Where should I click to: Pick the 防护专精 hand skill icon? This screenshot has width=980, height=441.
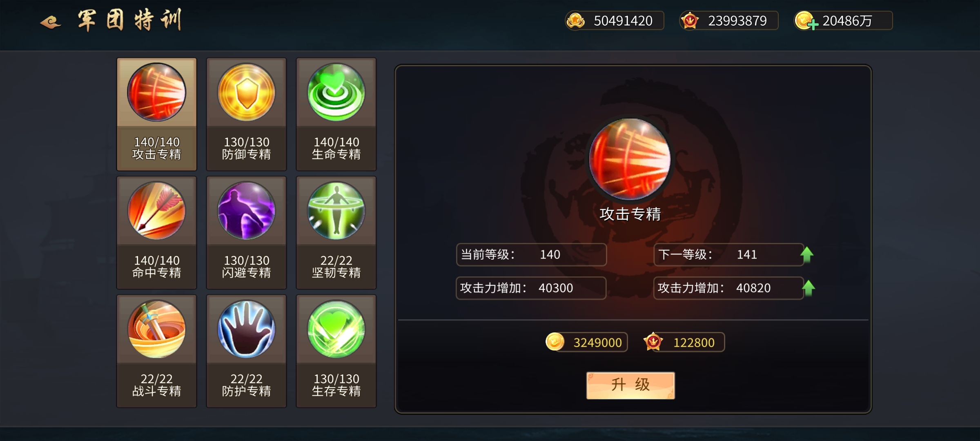coord(246,329)
